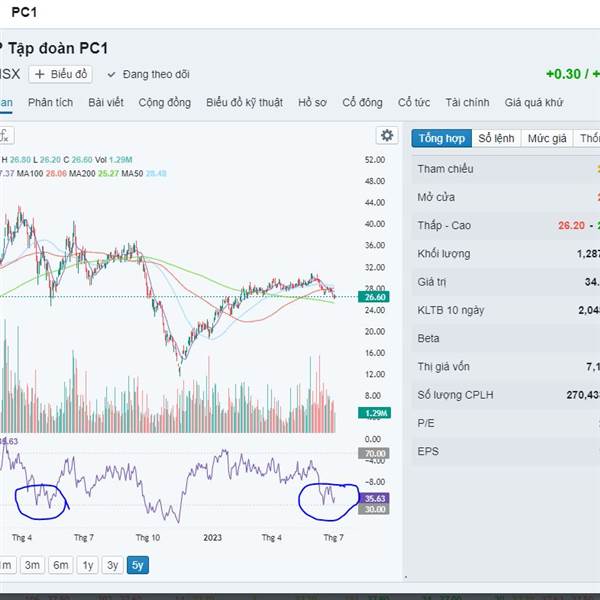Open the chart settings gear icon
600x600 pixels.
tap(387, 135)
